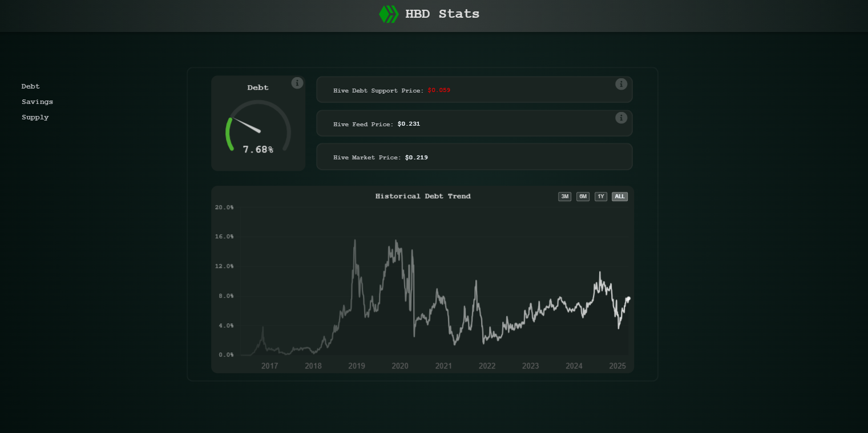868x433 pixels.
Task: Select the 6M chart range
Action: click(x=583, y=197)
